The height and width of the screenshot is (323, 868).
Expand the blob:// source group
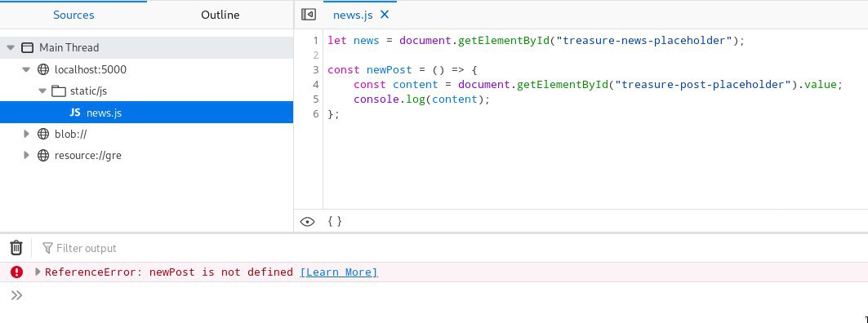coord(26,134)
